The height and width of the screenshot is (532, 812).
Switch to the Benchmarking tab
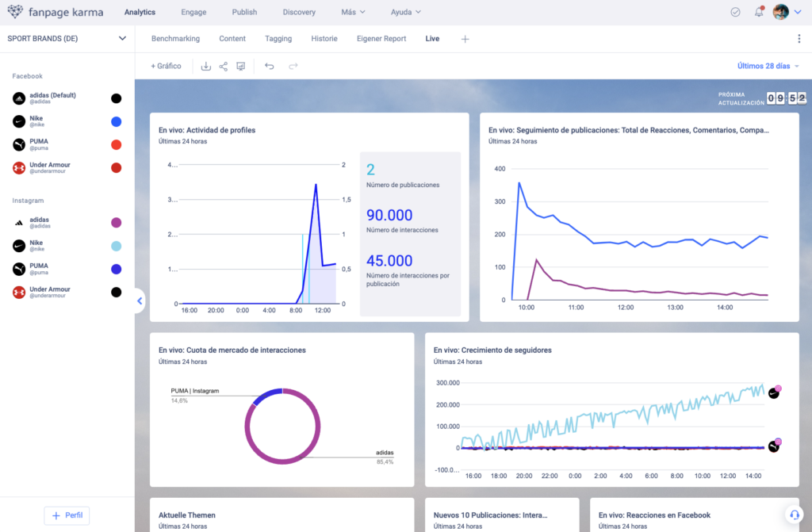[175, 38]
